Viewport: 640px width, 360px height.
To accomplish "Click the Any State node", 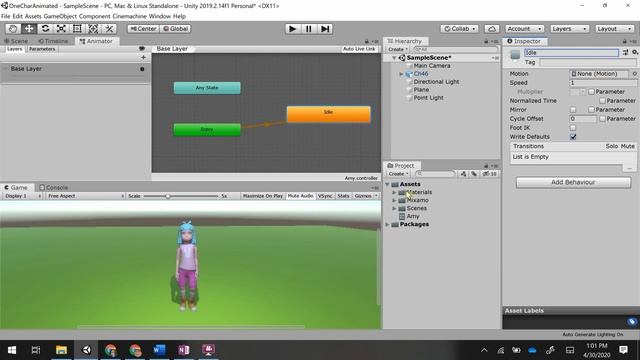I will click(207, 88).
